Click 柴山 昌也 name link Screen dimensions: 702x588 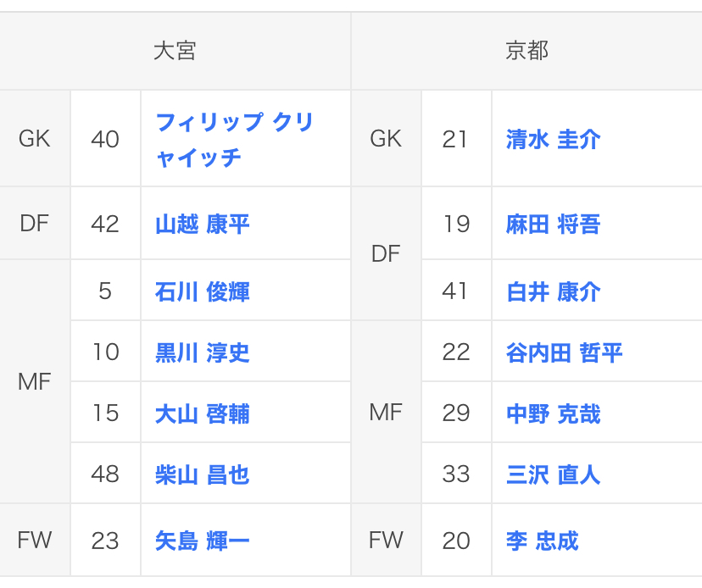coord(202,474)
